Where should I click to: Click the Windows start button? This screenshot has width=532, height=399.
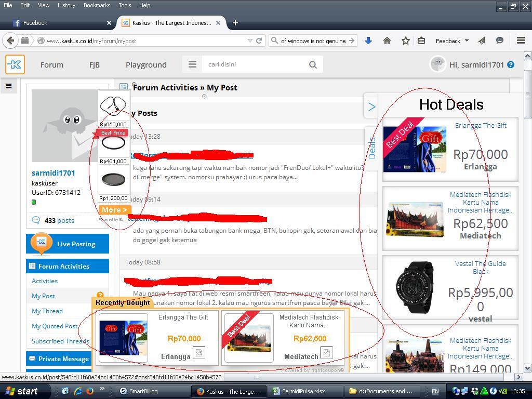(24, 391)
